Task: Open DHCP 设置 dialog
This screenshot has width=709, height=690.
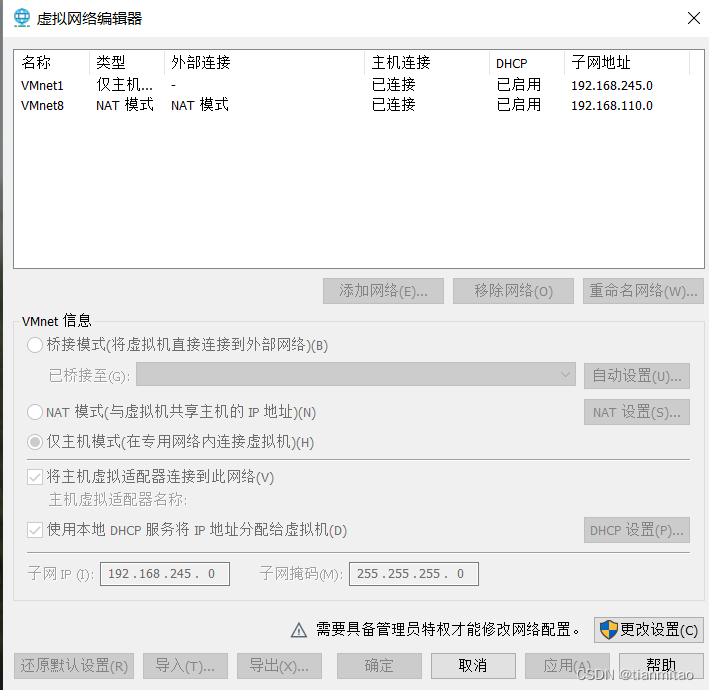Action: pyautogui.click(x=636, y=530)
